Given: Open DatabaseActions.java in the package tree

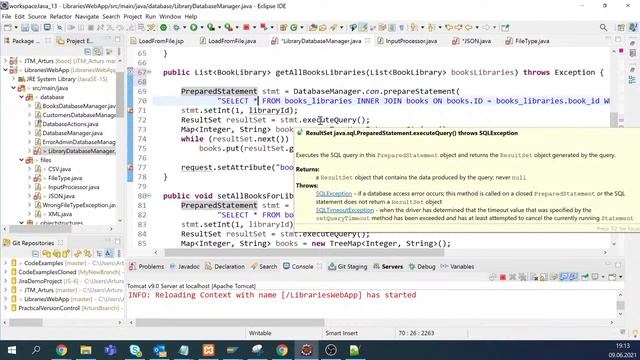Looking at the screenshot, I should pyautogui.click(x=70, y=124).
